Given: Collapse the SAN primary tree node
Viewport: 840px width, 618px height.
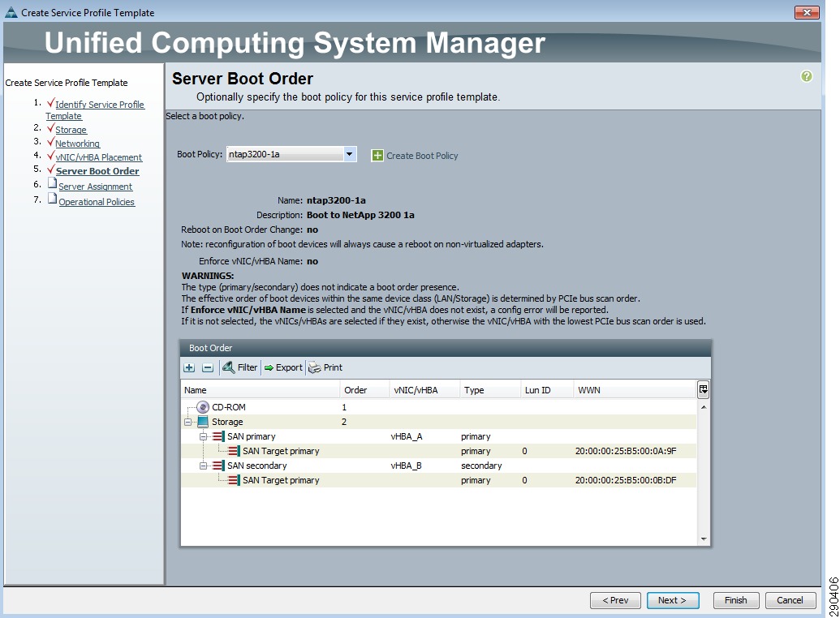Looking at the screenshot, I should (x=204, y=436).
